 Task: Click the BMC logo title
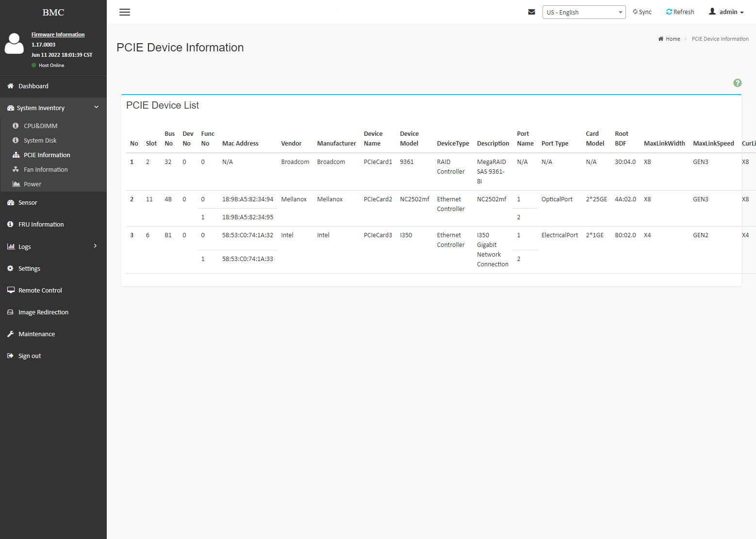pyautogui.click(x=53, y=13)
